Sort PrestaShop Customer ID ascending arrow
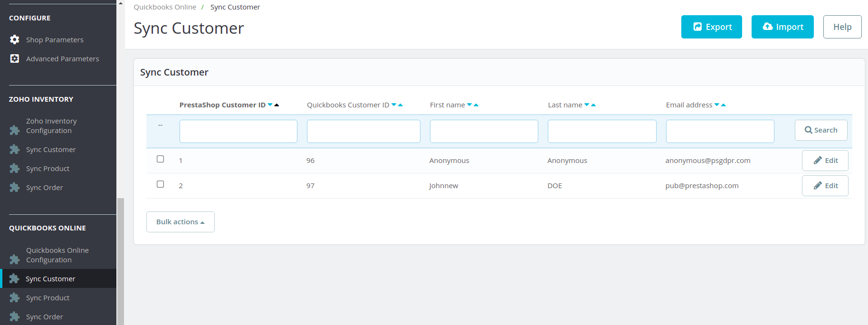This screenshot has height=325, width=868. (x=277, y=105)
